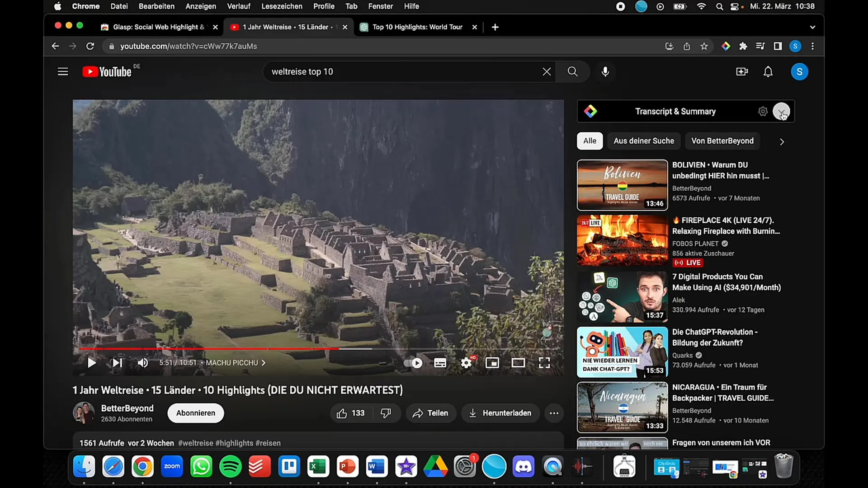The height and width of the screenshot is (488, 868).
Task: Toggle fullscreen mode in video player
Action: click(x=544, y=362)
